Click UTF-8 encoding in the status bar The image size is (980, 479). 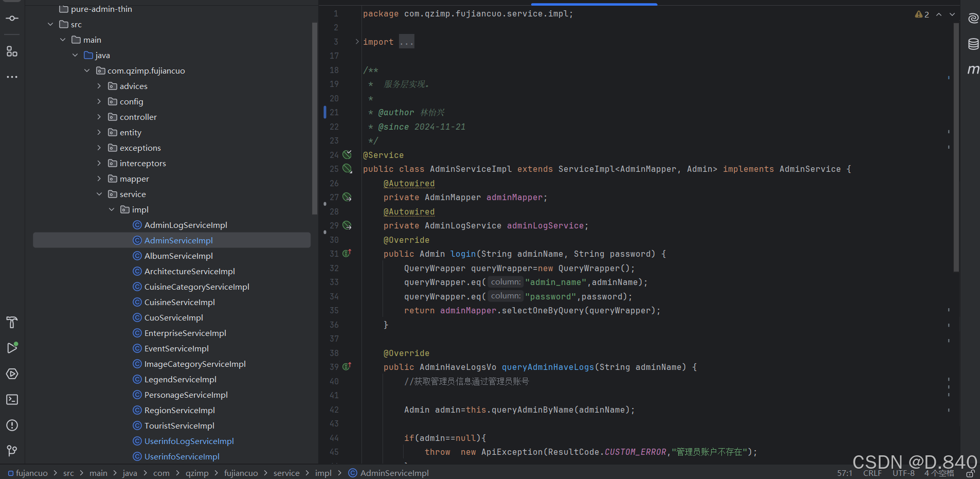pyautogui.click(x=903, y=473)
